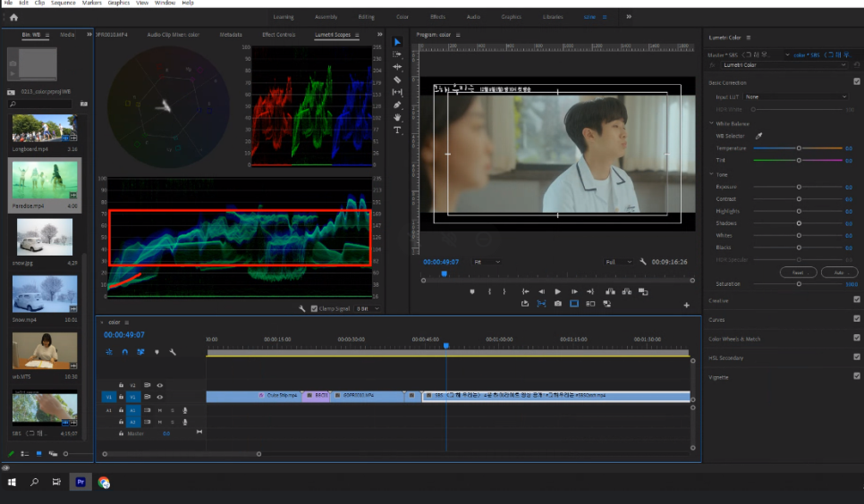This screenshot has width=864, height=504.
Task: Toggle V2 track output eye
Action: [160, 385]
